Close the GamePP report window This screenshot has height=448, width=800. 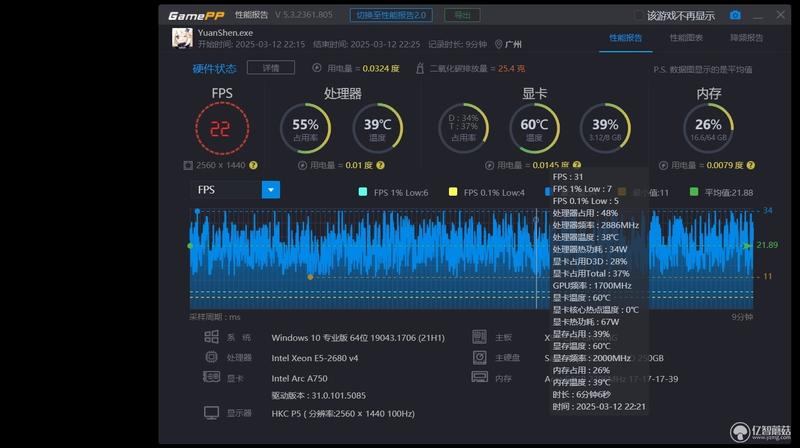(x=781, y=15)
